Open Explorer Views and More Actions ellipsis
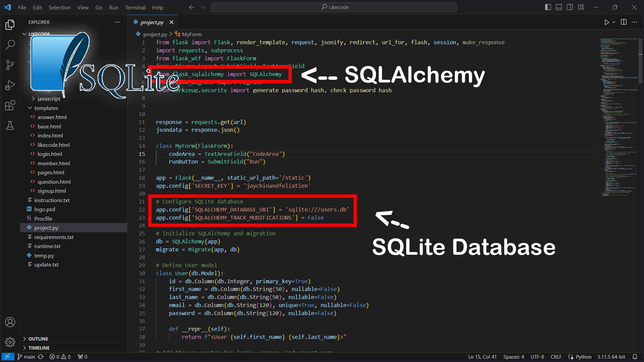This screenshot has width=644, height=362. coord(117,22)
